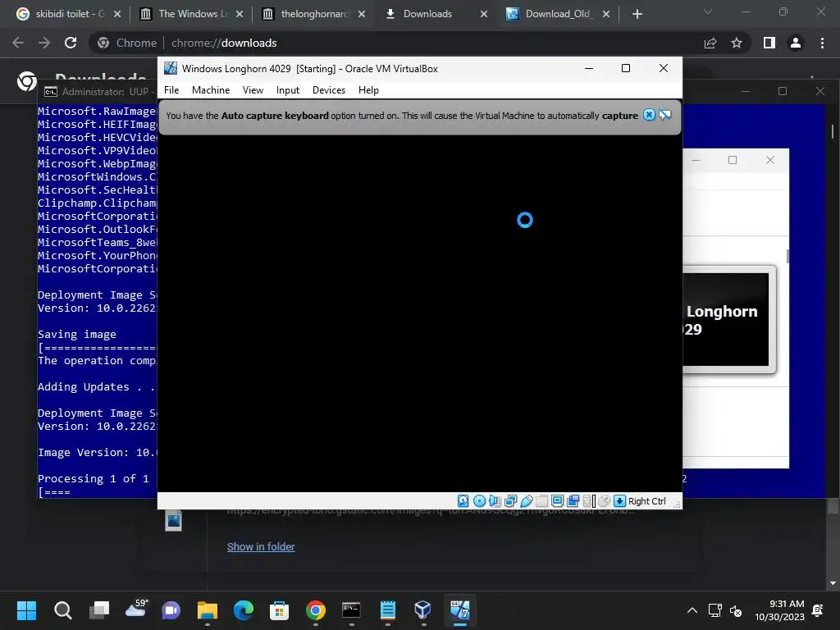This screenshot has width=840, height=630.
Task: Open Task View from taskbar
Action: pos(98,610)
